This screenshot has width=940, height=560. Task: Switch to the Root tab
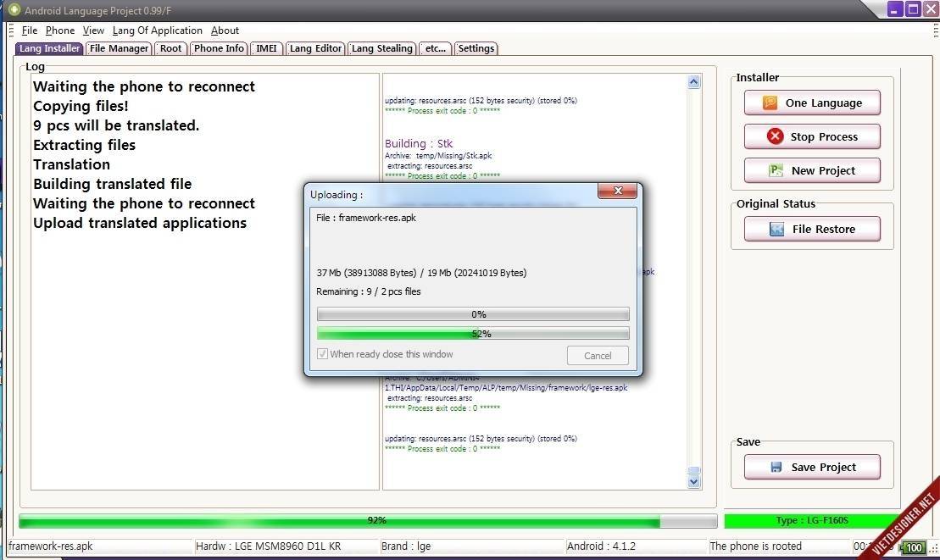coord(171,48)
